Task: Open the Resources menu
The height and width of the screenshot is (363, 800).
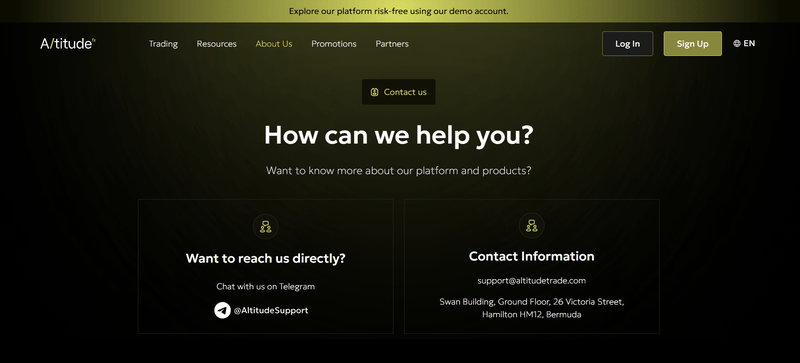Action: (x=216, y=44)
